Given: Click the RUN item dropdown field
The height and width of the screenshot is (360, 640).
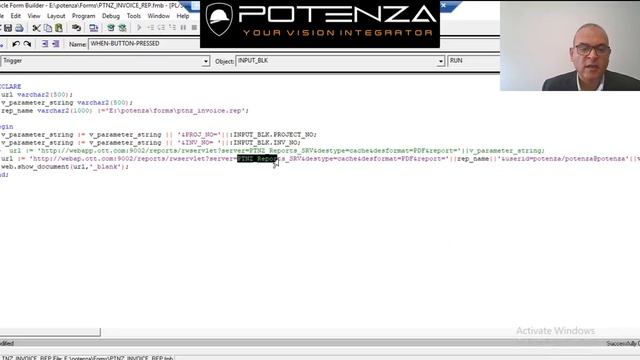Looking at the screenshot, I should click(473, 61).
